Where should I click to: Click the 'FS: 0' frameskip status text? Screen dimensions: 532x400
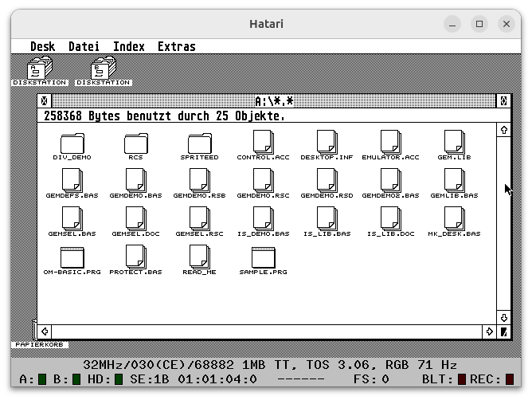(x=371, y=379)
